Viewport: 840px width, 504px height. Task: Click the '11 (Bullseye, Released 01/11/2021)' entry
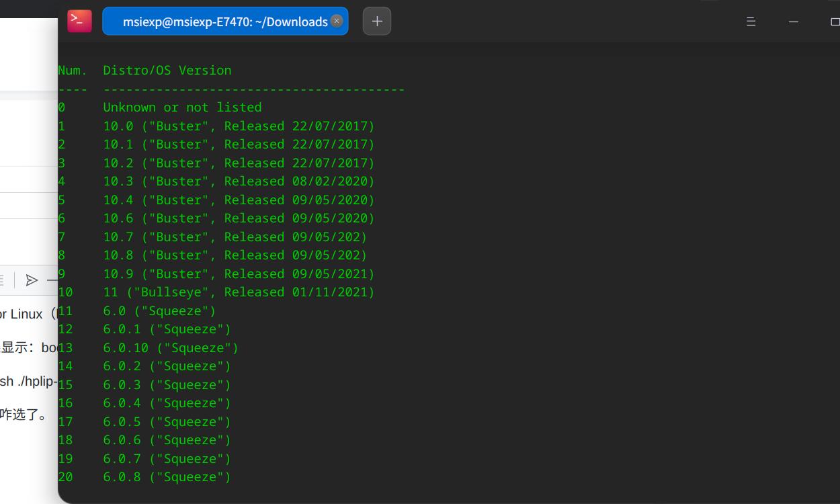pos(237,292)
